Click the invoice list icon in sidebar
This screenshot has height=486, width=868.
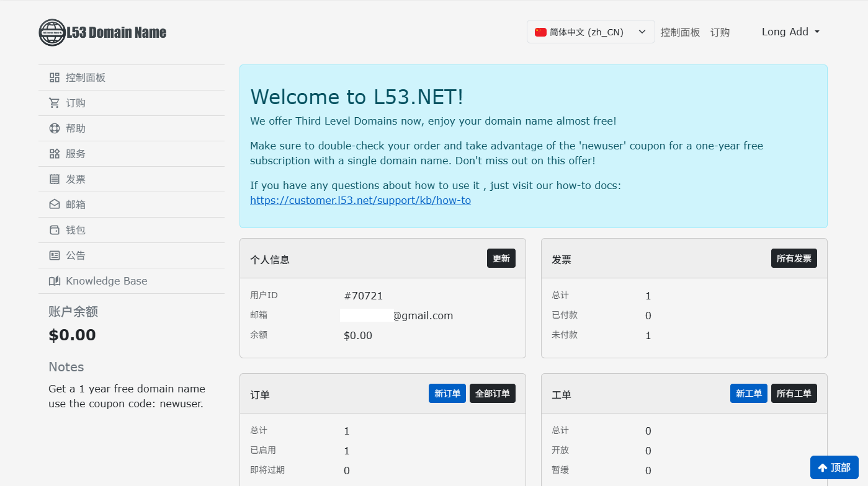click(55, 179)
